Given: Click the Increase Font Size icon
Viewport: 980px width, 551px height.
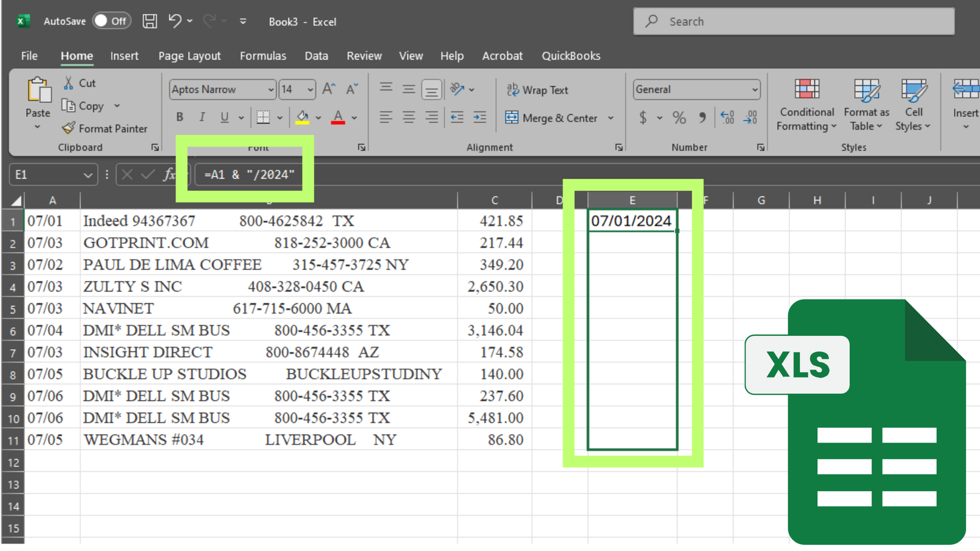Looking at the screenshot, I should pos(328,89).
